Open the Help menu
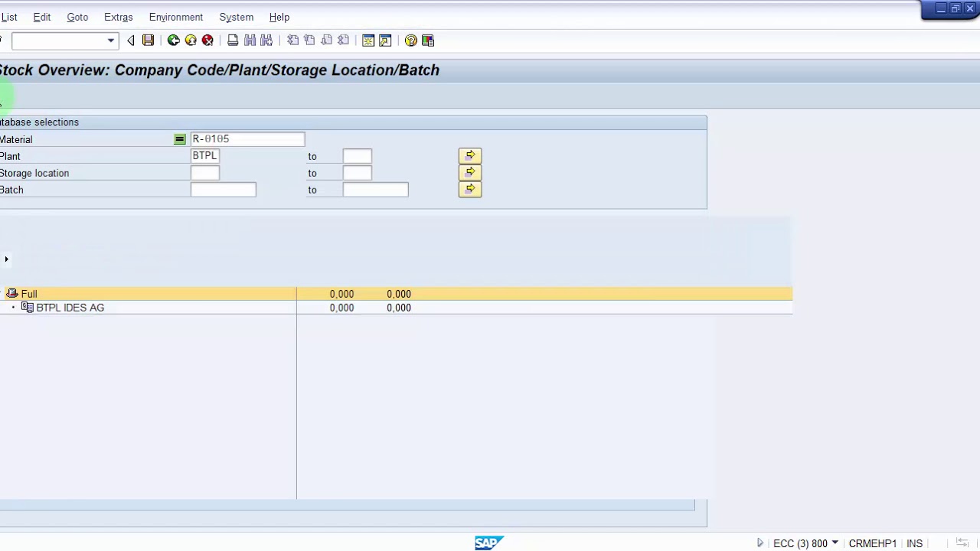The height and width of the screenshot is (551, 980). pyautogui.click(x=279, y=17)
